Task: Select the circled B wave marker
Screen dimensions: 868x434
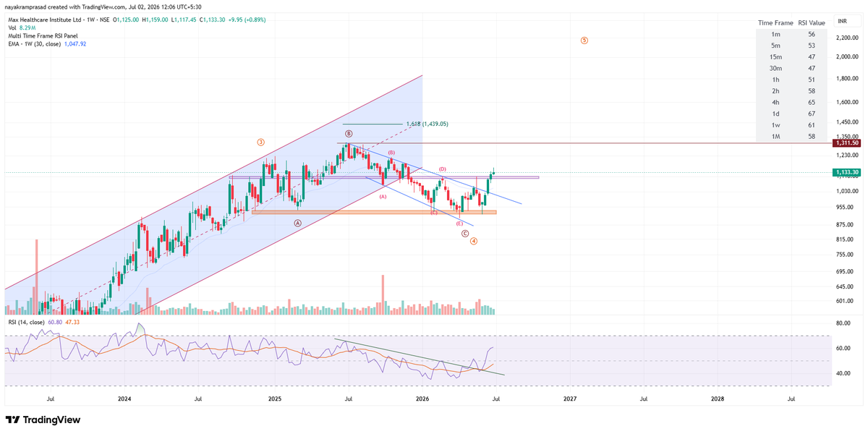Action: [x=349, y=134]
